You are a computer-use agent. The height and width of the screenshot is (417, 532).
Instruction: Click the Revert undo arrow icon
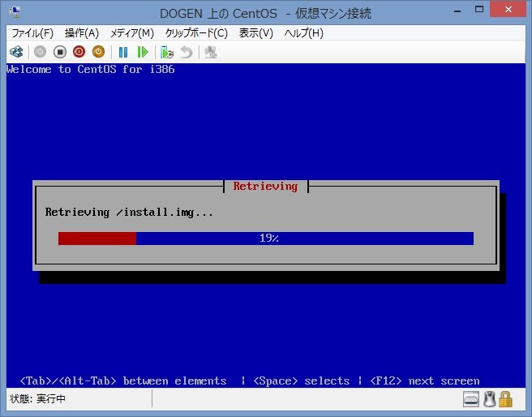click(187, 52)
